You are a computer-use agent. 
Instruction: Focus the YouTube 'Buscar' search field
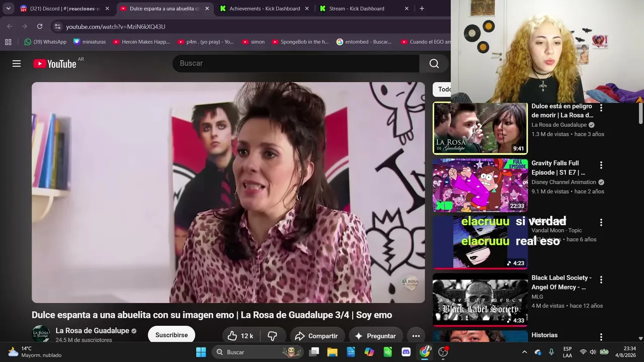(296, 63)
